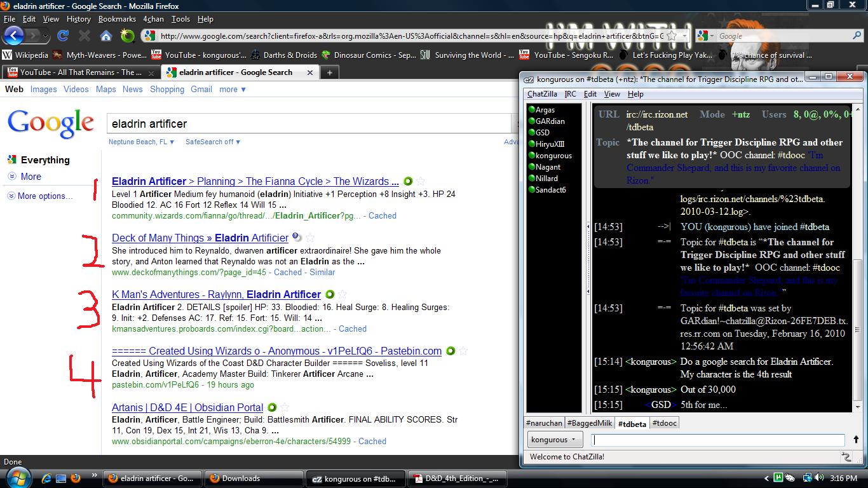The height and width of the screenshot is (488, 868).
Task: Bookmark this page with URL star
Action: point(672,36)
